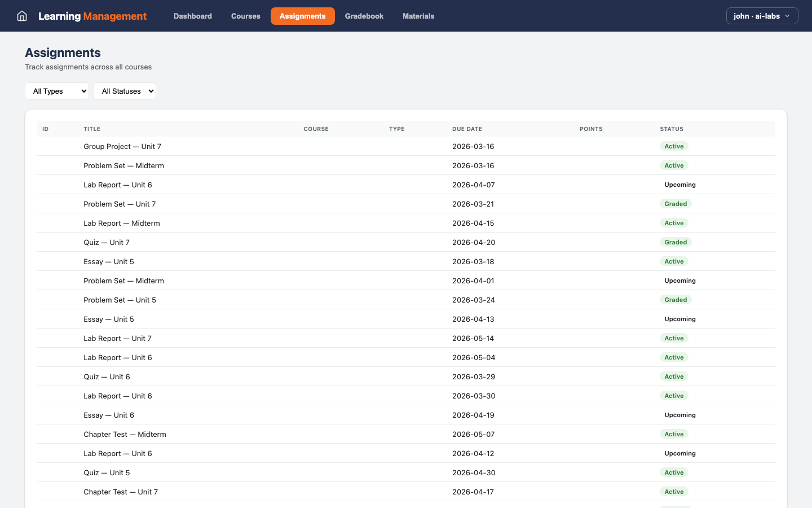Screen dimensions: 812x508
Task: Switch to the Dashboard tab
Action: click(192, 16)
